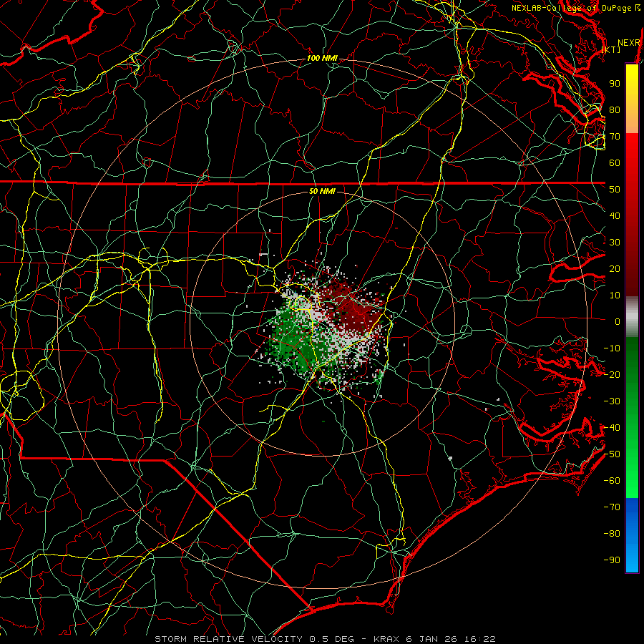
Task: Click the 10 tick label on velocity scale
Action: click(615, 296)
